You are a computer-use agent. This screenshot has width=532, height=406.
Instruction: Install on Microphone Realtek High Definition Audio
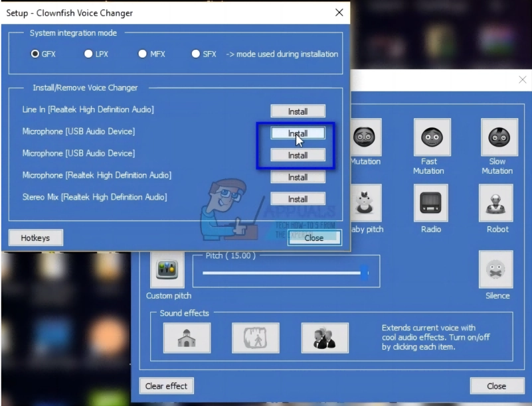(x=298, y=177)
